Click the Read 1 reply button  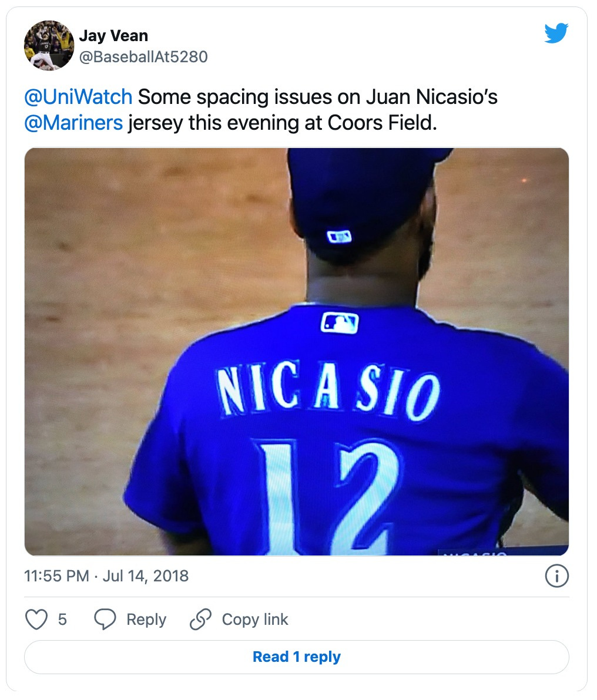click(x=298, y=657)
